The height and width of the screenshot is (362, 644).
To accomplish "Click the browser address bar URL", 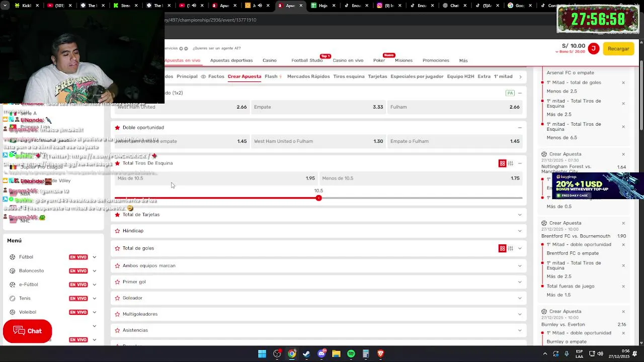I will 210,20.
